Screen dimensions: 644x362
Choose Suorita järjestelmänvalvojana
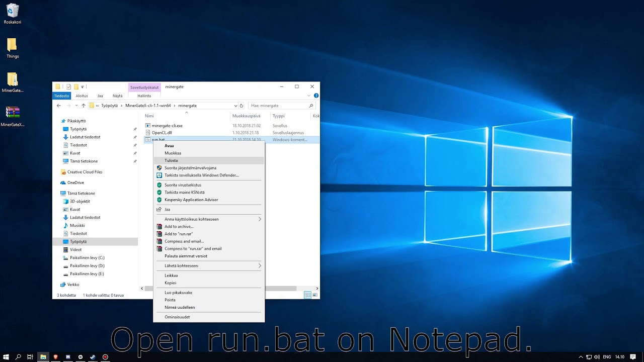click(x=208, y=168)
